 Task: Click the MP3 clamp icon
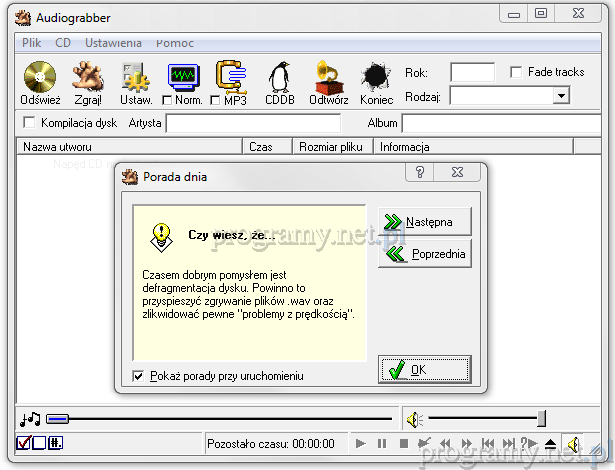tap(232, 75)
